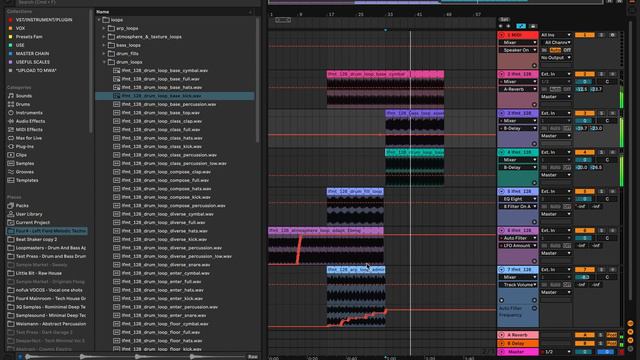This screenshot has width=640, height=360.
Task: Adjust Master volume slider
Action: [584, 352]
